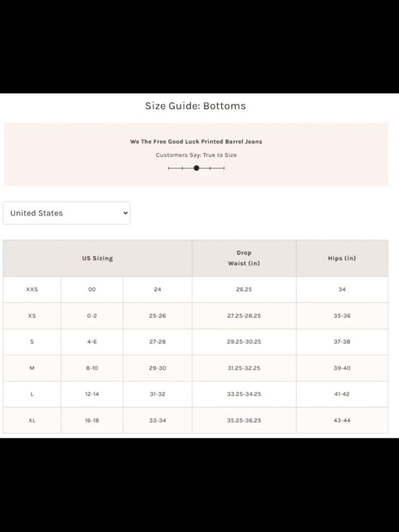Click the 37-38 hips cell
The width and height of the screenshot is (399, 532).
click(342, 342)
